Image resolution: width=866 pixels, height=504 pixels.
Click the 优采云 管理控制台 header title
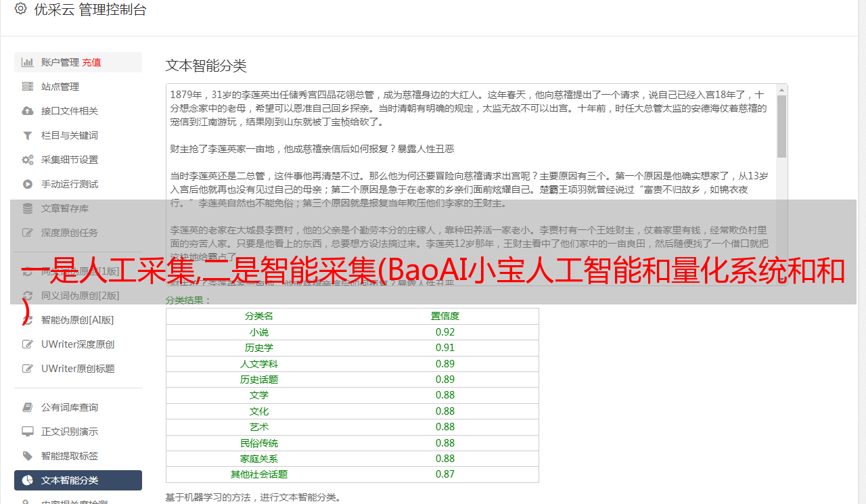90,9
